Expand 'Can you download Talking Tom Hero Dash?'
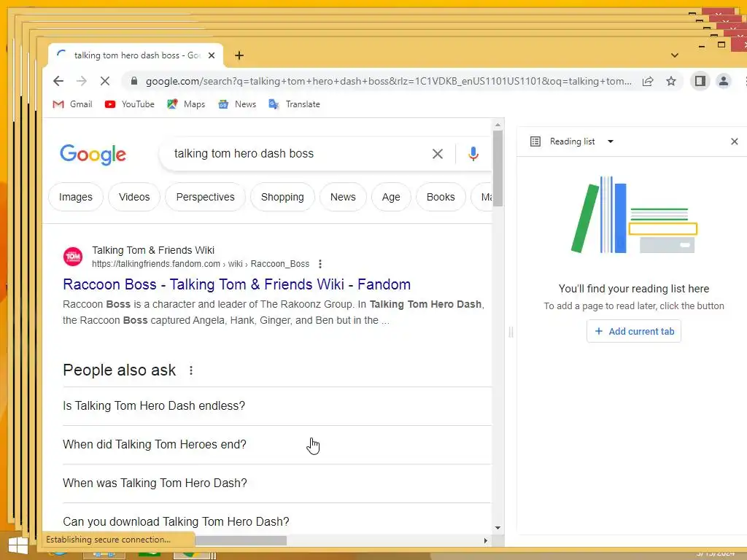The image size is (747, 560). click(276, 522)
